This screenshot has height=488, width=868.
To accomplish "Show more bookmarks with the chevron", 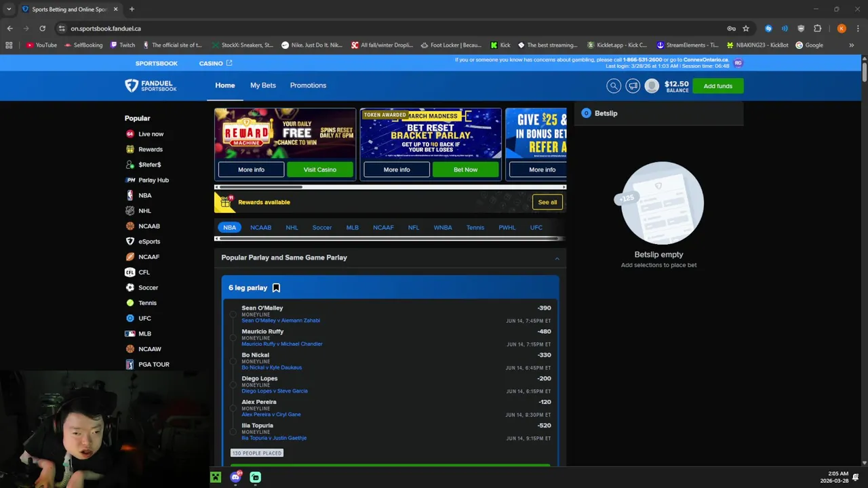I will coord(851,45).
